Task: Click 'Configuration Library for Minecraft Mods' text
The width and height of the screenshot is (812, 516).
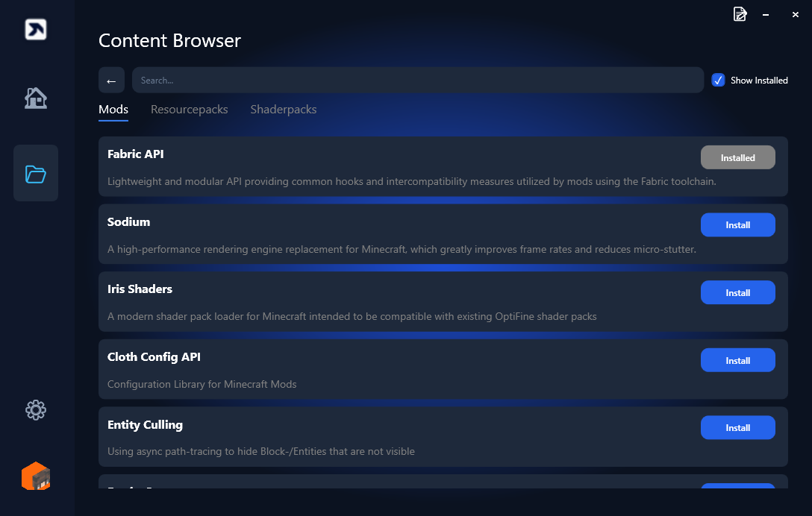Action: tap(202, 385)
